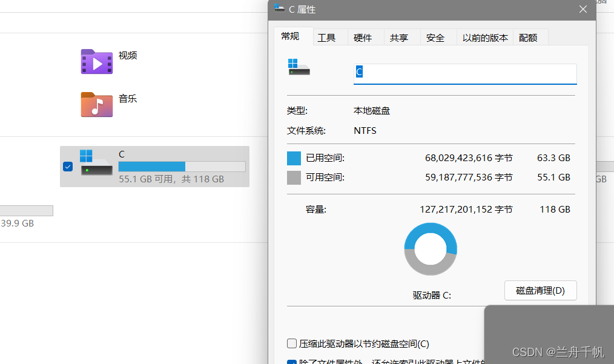Click the 本地磁盘 type value
Viewport: 614px width, 364px height.
coord(372,111)
